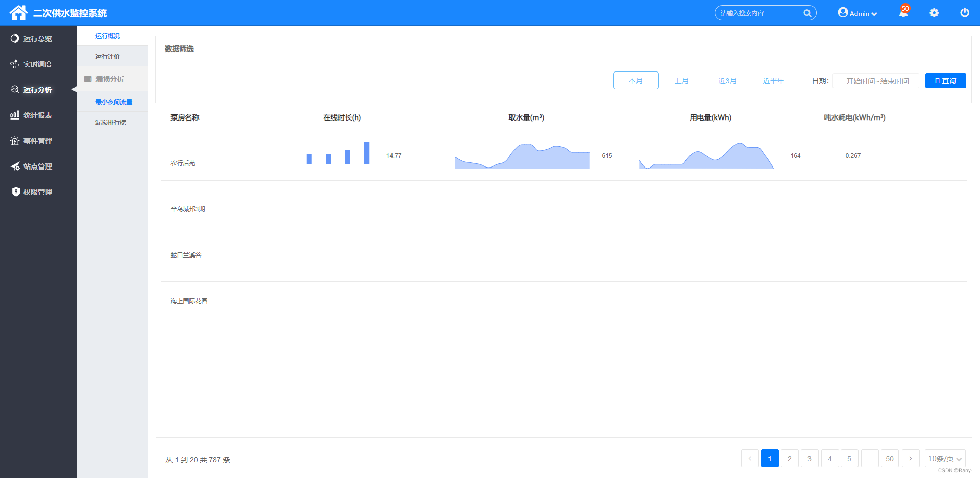Open 实时调度 menu item

[x=38, y=64]
